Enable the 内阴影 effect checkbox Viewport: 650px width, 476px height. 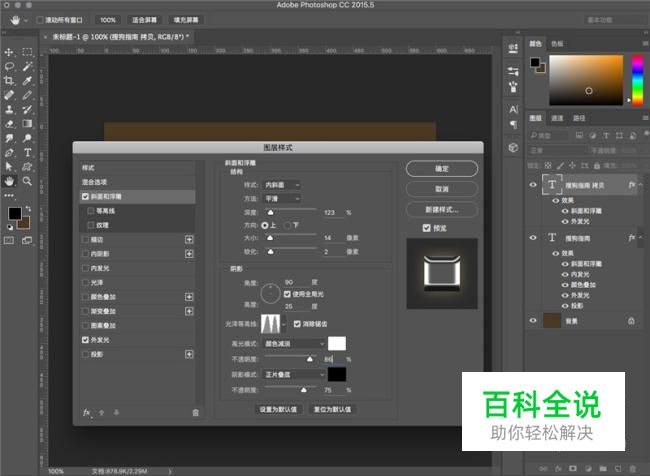click(86, 254)
